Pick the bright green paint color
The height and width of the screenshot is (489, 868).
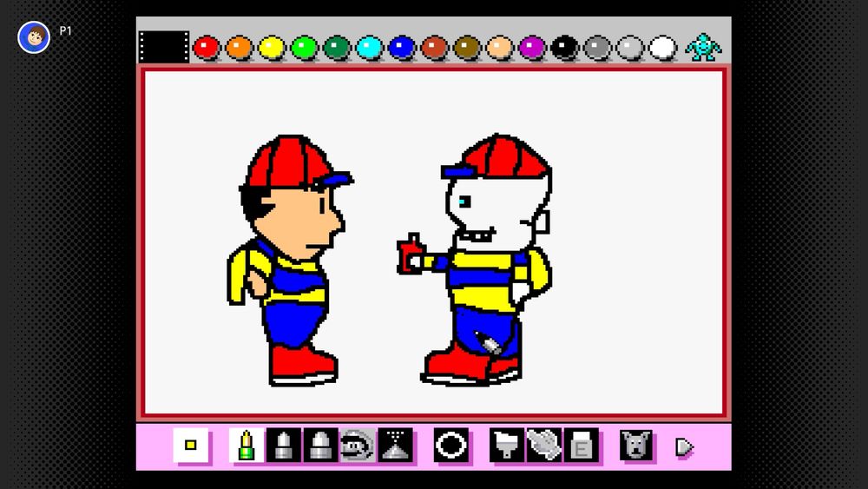pyautogui.click(x=305, y=48)
